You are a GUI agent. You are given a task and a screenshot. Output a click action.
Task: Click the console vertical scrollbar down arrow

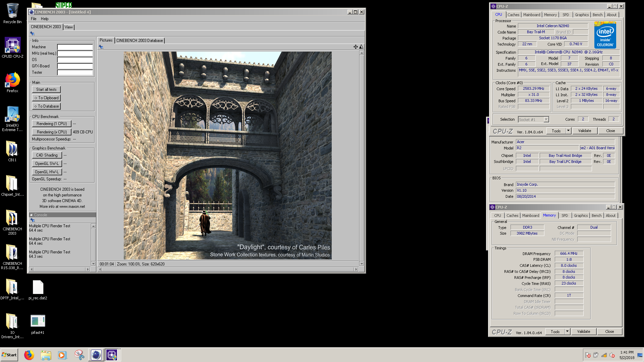point(93,264)
